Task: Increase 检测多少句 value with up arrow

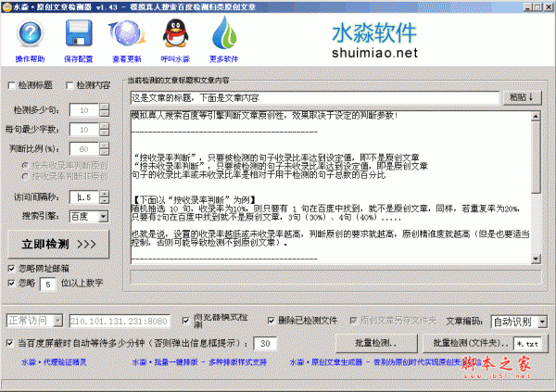Action: coord(104,107)
